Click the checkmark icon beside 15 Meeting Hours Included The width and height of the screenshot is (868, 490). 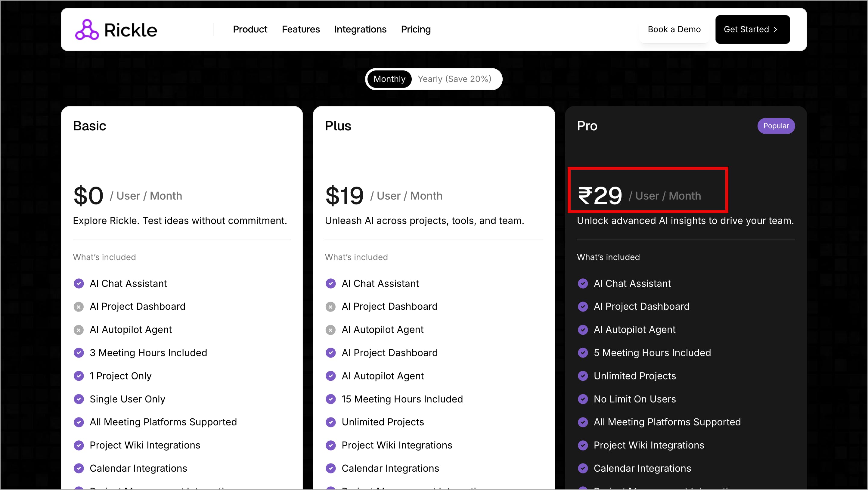pyautogui.click(x=330, y=399)
